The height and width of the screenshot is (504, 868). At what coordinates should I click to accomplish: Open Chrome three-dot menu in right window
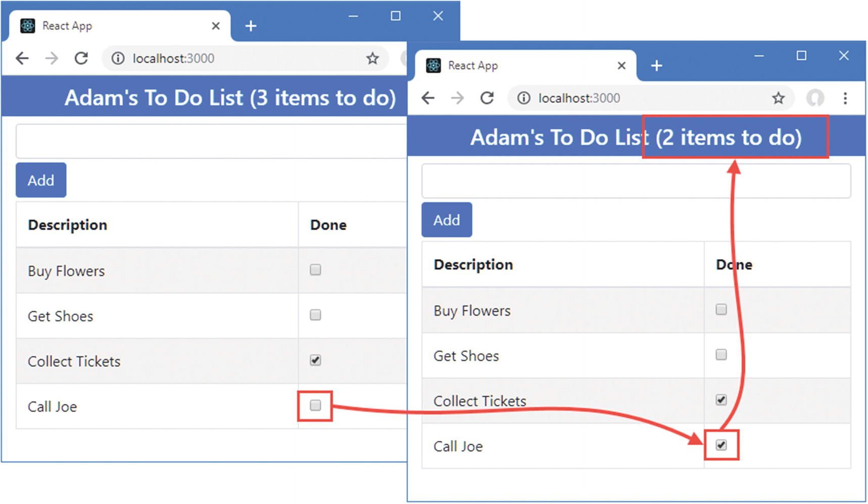845,98
